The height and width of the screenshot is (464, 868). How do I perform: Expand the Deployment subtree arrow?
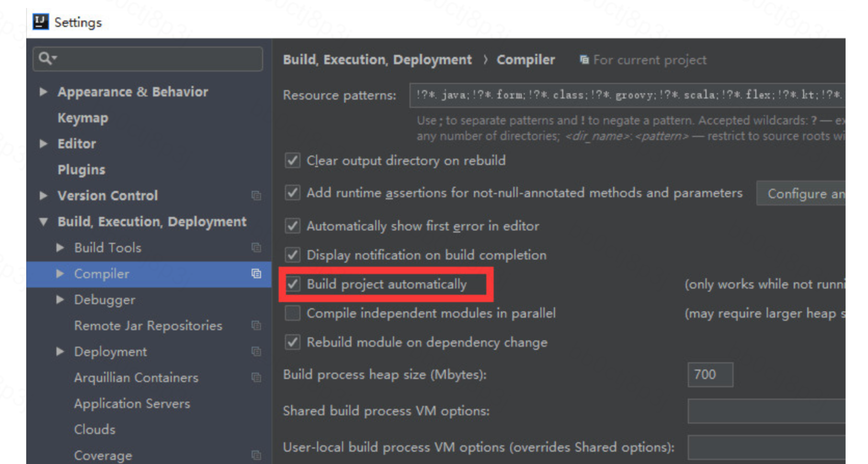click(60, 352)
